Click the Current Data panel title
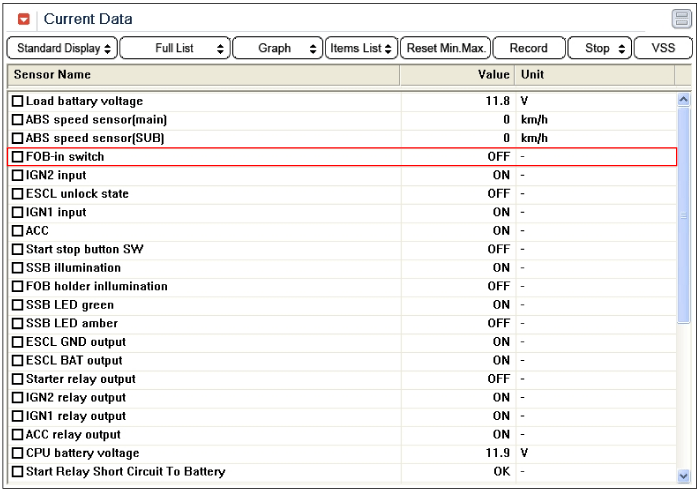700x492 pixels. (x=88, y=19)
